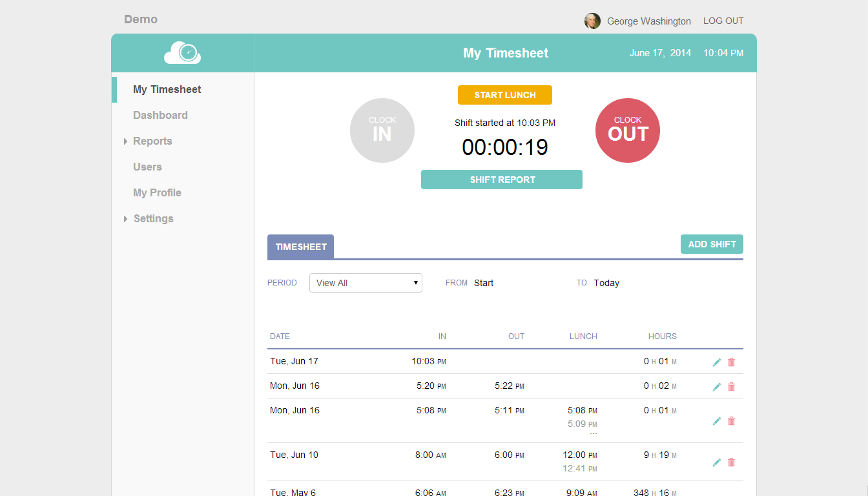This screenshot has width=868, height=496.
Task: Open the Period View All dropdown
Action: [x=366, y=283]
